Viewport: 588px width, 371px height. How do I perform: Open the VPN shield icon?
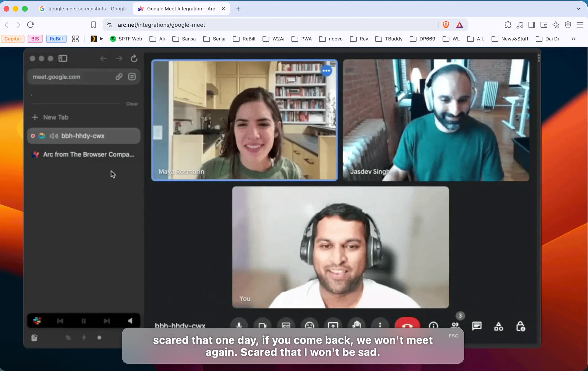(568, 25)
